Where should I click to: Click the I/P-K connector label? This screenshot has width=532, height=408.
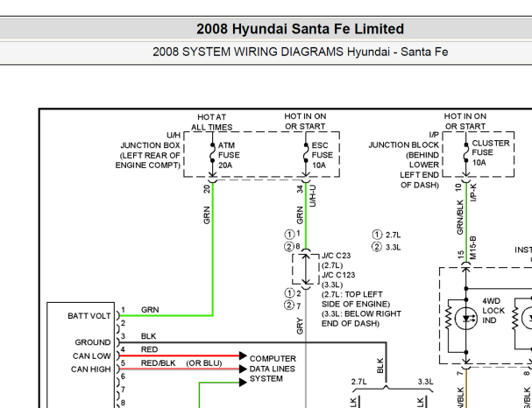coord(474,192)
